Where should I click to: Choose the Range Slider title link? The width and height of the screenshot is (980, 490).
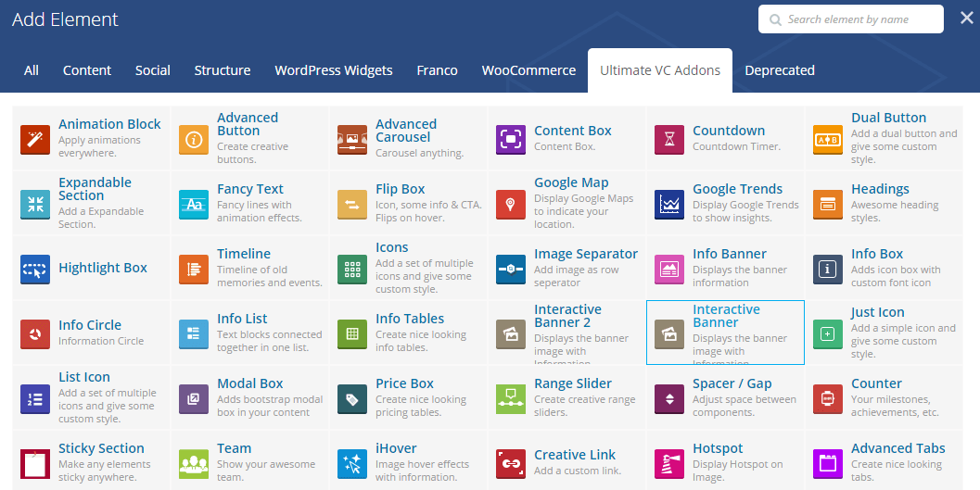572,383
